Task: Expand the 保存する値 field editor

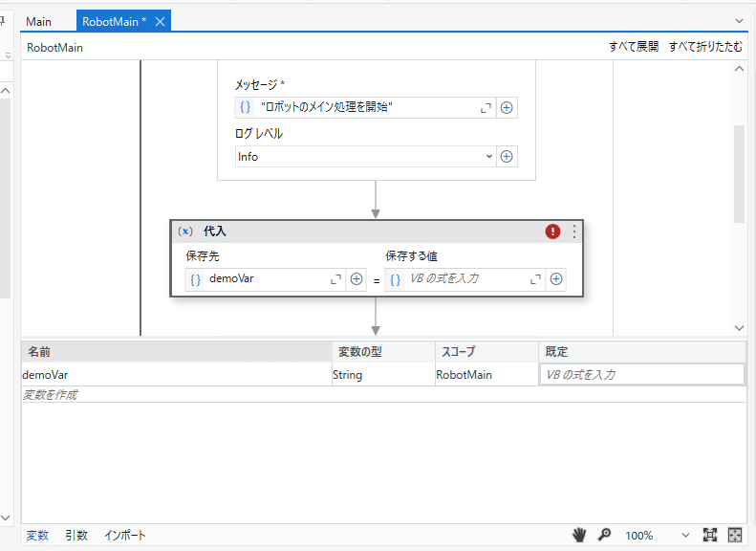Action: pyautogui.click(x=535, y=279)
